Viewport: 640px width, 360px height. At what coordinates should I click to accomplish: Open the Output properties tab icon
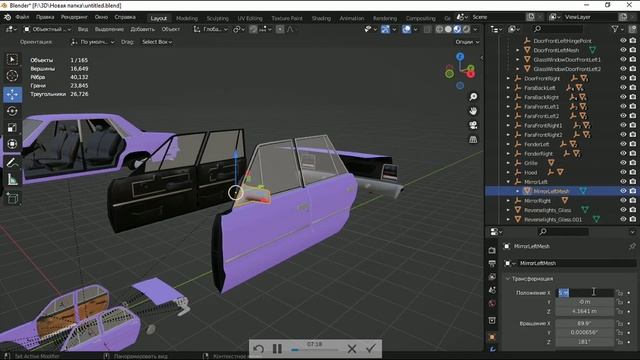(x=492, y=264)
